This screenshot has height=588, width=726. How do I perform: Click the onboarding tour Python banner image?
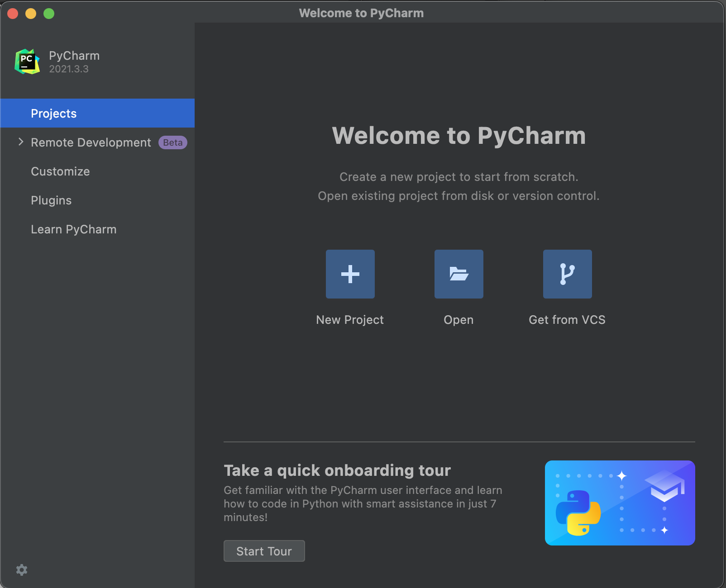620,503
